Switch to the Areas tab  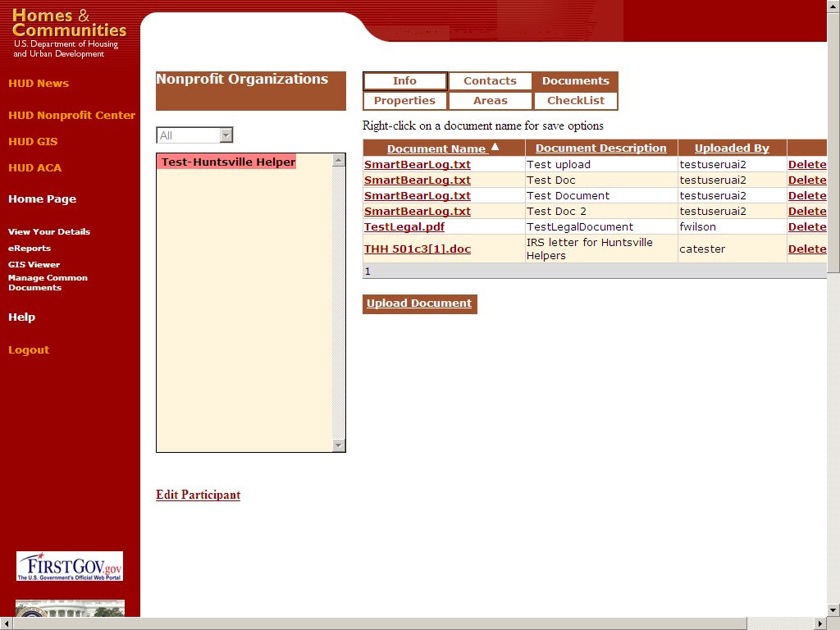pos(491,101)
